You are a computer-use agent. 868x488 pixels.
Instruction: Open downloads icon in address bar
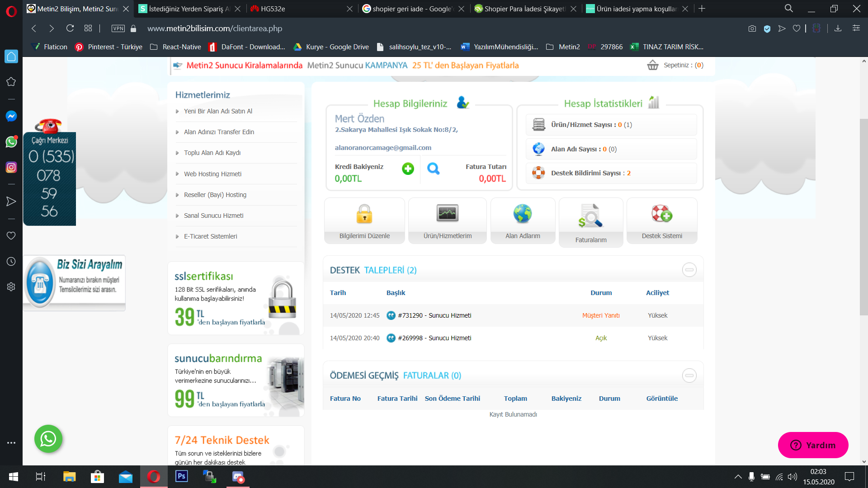click(838, 28)
